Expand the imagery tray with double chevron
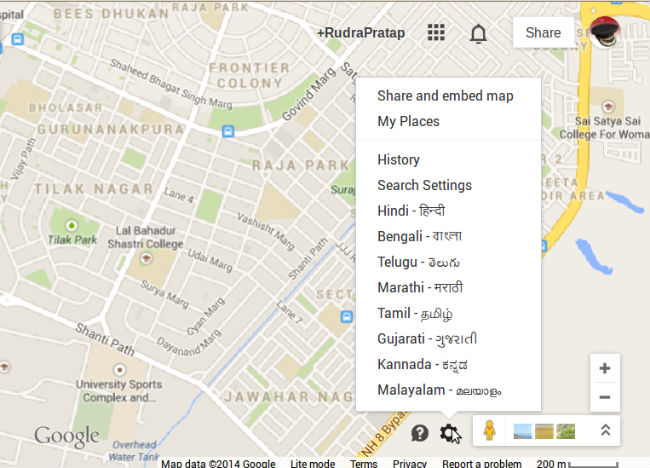The height and width of the screenshot is (468, 650). pos(605,430)
